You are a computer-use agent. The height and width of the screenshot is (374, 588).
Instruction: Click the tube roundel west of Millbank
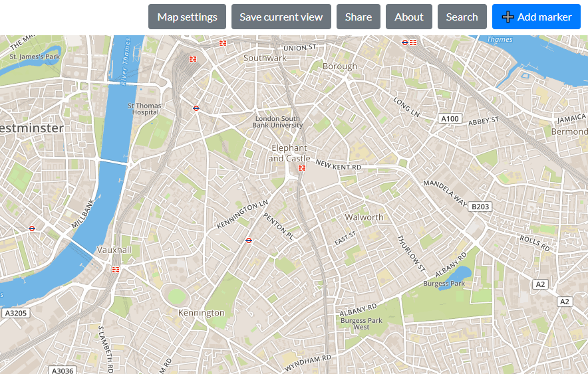point(32,229)
